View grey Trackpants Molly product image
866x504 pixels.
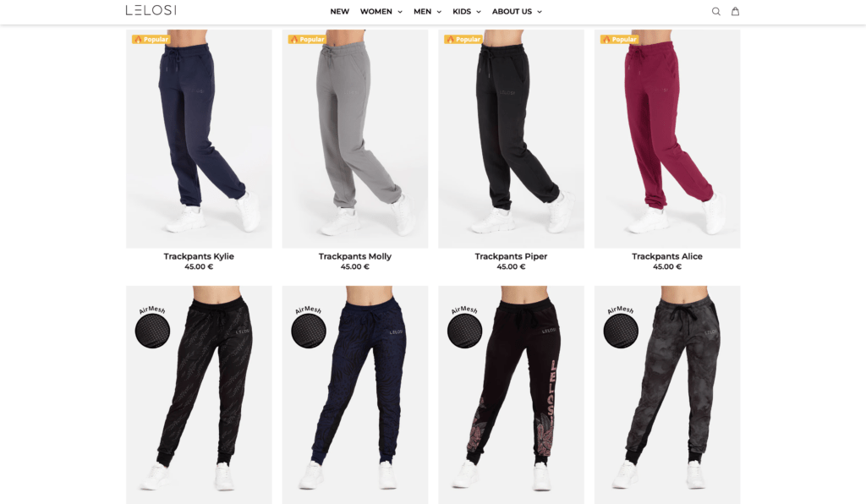click(x=355, y=139)
